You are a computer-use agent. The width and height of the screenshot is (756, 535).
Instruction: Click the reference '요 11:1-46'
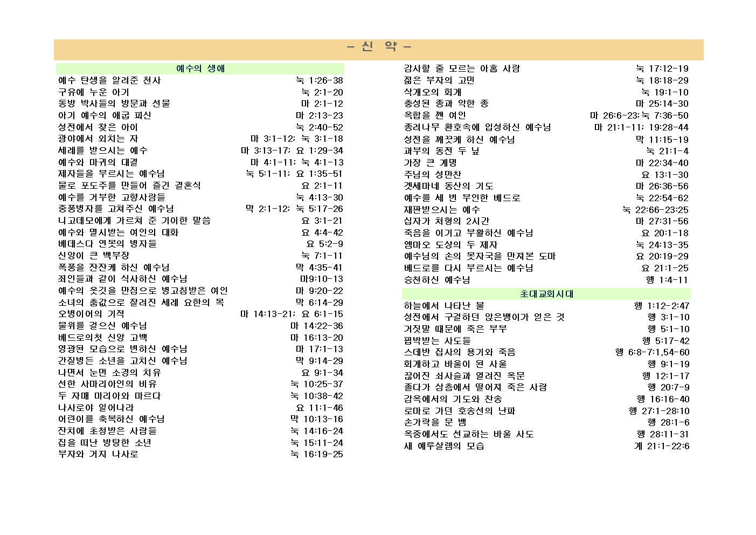pyautogui.click(x=320, y=408)
